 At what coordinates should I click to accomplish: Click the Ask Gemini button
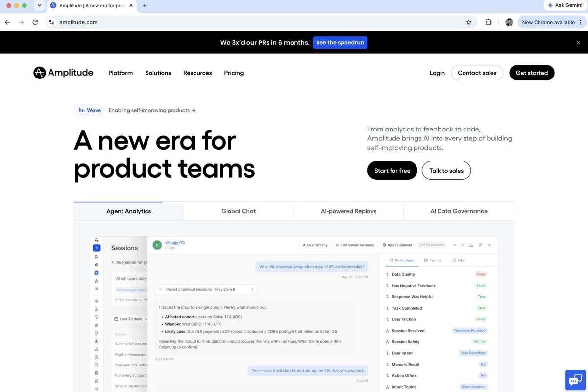point(565,5)
